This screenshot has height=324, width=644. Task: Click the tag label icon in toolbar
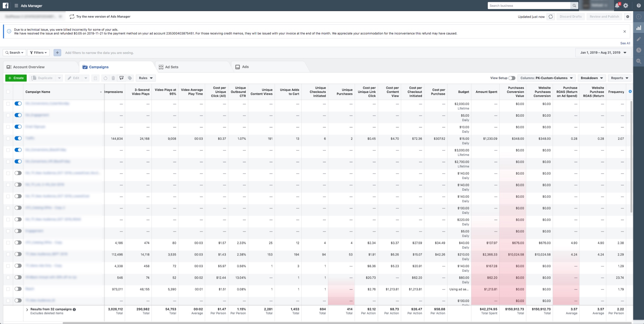click(130, 78)
